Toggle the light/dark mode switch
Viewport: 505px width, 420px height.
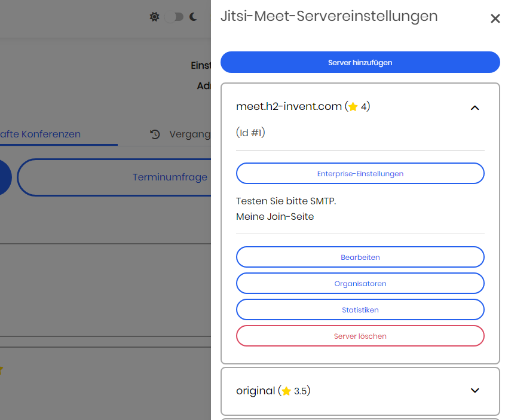[174, 17]
